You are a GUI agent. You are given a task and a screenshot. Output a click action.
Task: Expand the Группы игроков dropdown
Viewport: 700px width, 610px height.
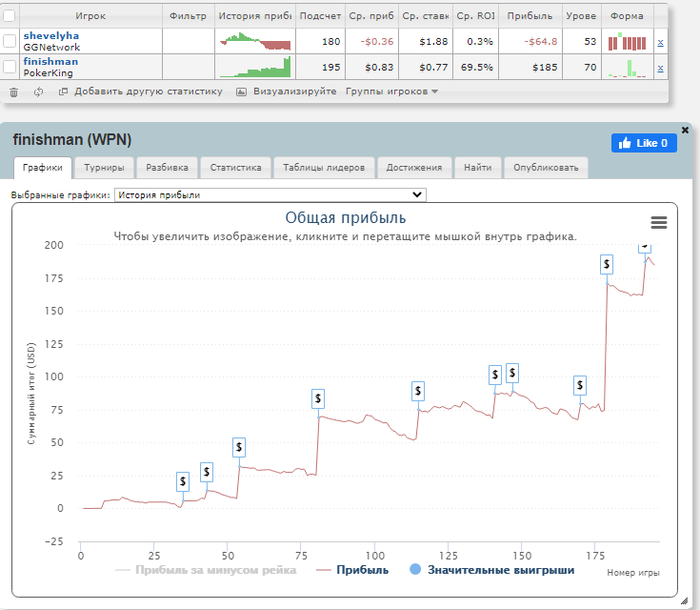point(392,92)
